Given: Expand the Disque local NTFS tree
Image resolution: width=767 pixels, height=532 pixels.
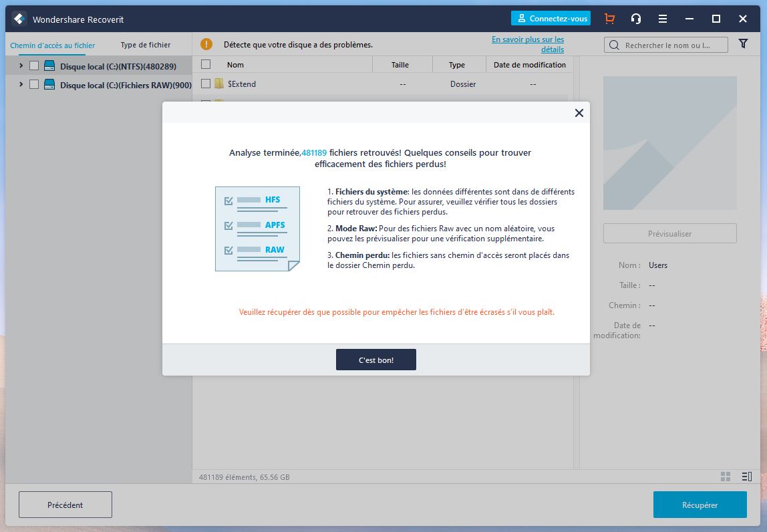Looking at the screenshot, I should click(21, 65).
